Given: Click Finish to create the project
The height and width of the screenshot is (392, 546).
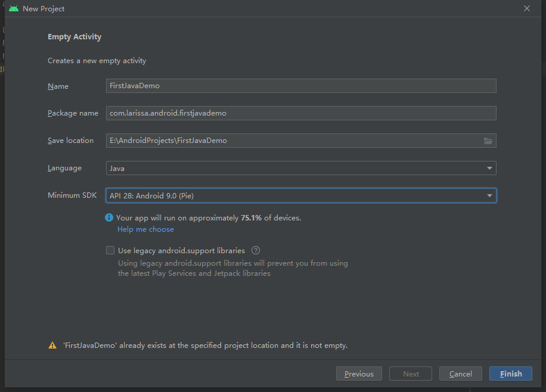Looking at the screenshot, I should tap(511, 374).
